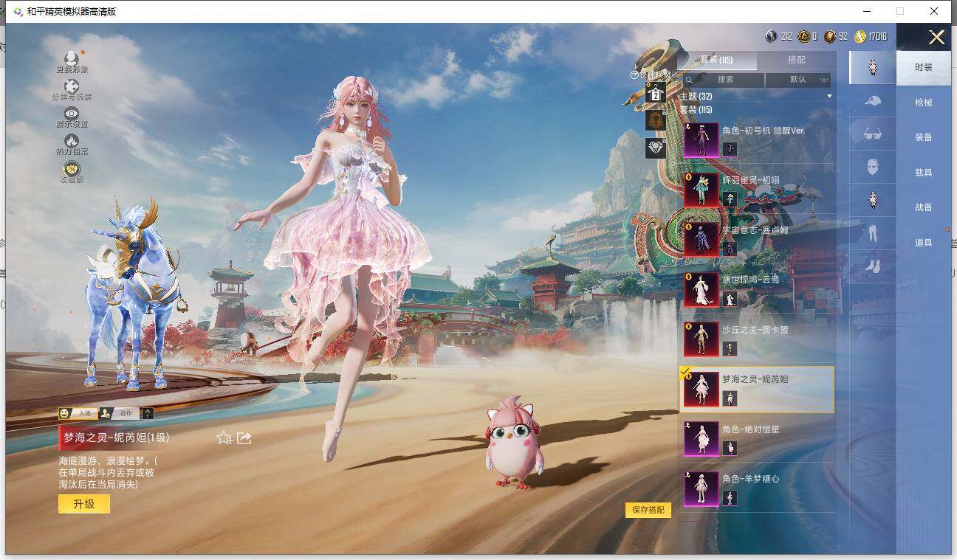Image resolution: width=957 pixels, height=560 pixels.
Task: Open the 道具 items tab
Action: click(924, 243)
